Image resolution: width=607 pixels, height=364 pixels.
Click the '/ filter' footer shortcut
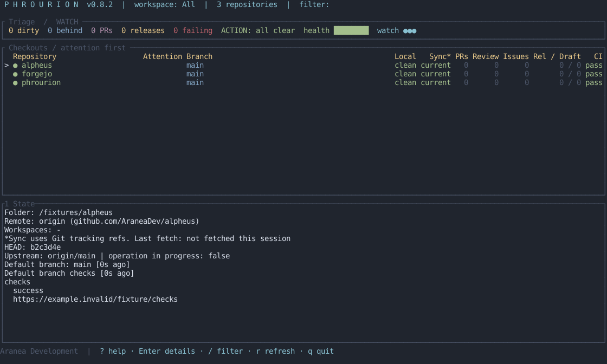pyautogui.click(x=225, y=351)
